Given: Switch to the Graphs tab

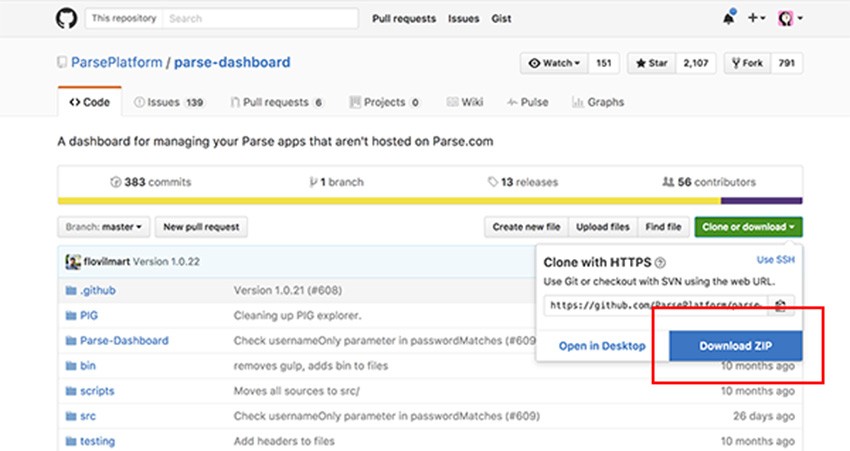Looking at the screenshot, I should (x=598, y=102).
